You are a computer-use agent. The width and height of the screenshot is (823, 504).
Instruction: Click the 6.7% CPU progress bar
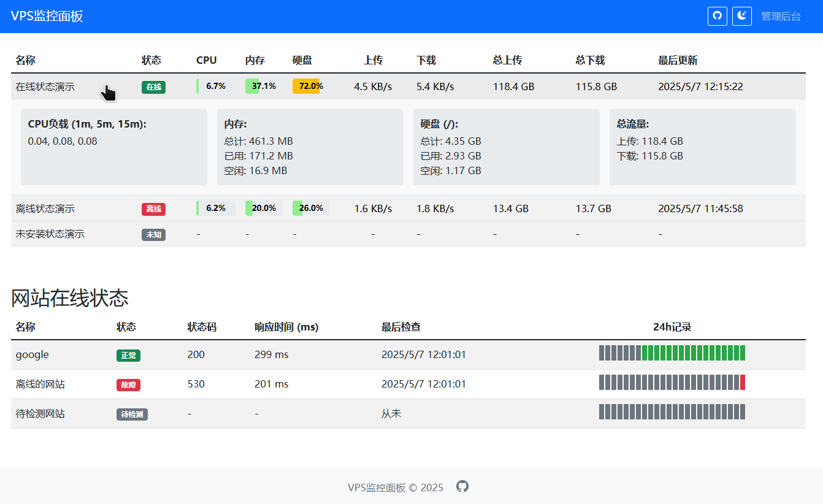(215, 86)
